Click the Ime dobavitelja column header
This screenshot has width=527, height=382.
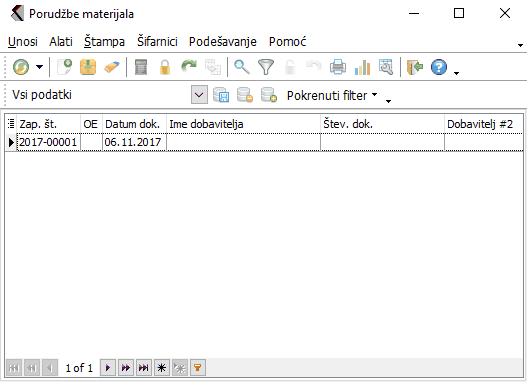click(x=243, y=124)
